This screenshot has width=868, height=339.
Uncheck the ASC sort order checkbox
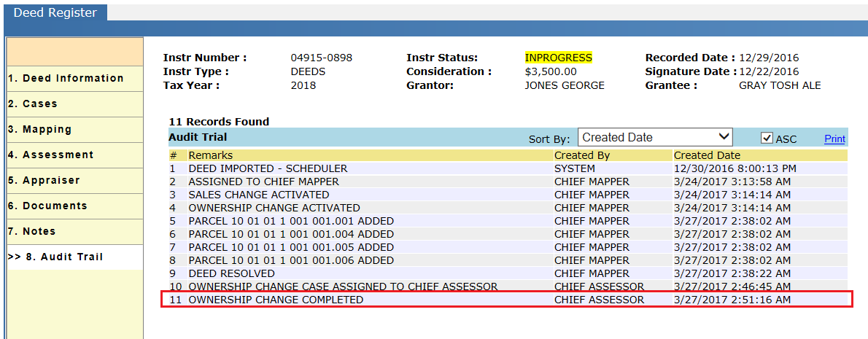[x=767, y=139]
